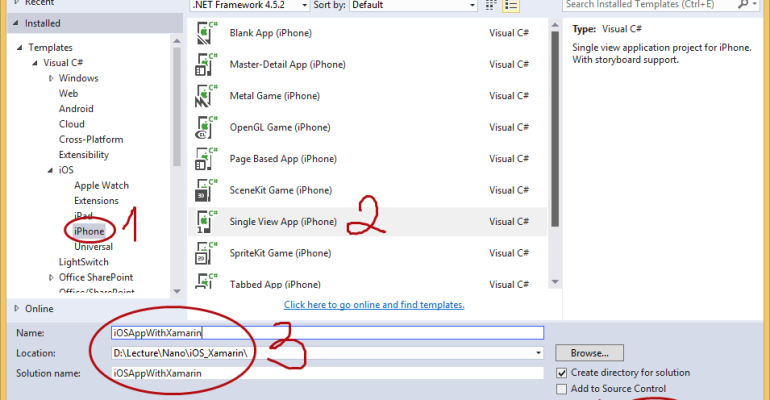Select the Cross-Platform category

point(91,139)
